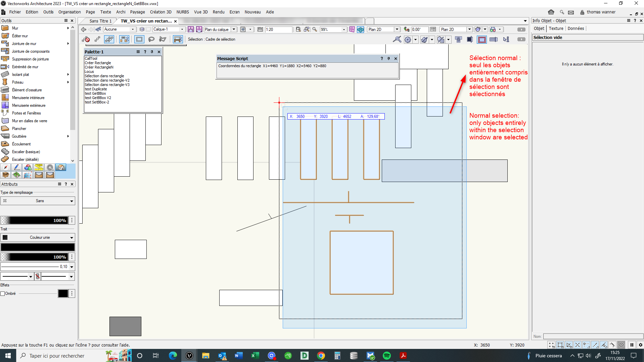Select the Plancher slab tool
The image size is (644, 362).
click(19, 129)
